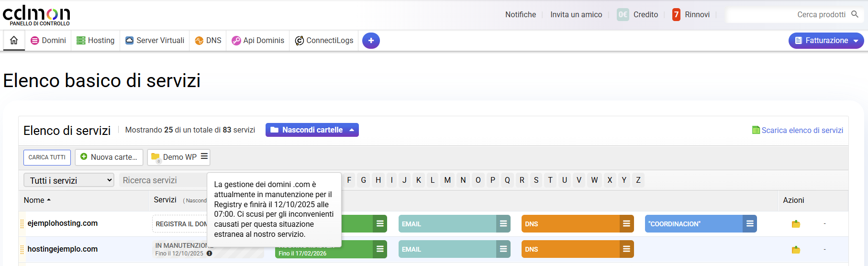Image resolution: width=868 pixels, height=266 pixels.
Task: Filter services by letter M
Action: [x=447, y=180]
